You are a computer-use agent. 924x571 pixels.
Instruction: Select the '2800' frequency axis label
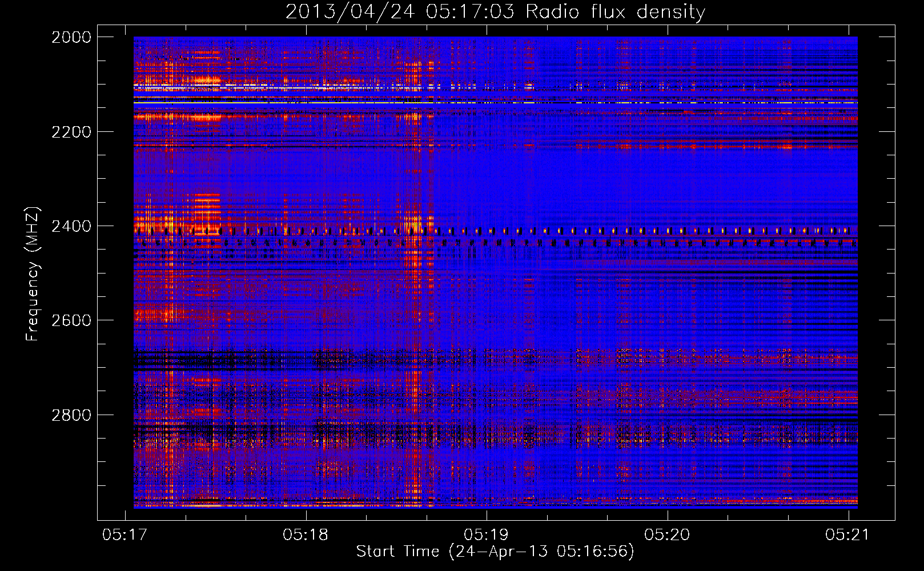[x=71, y=415]
